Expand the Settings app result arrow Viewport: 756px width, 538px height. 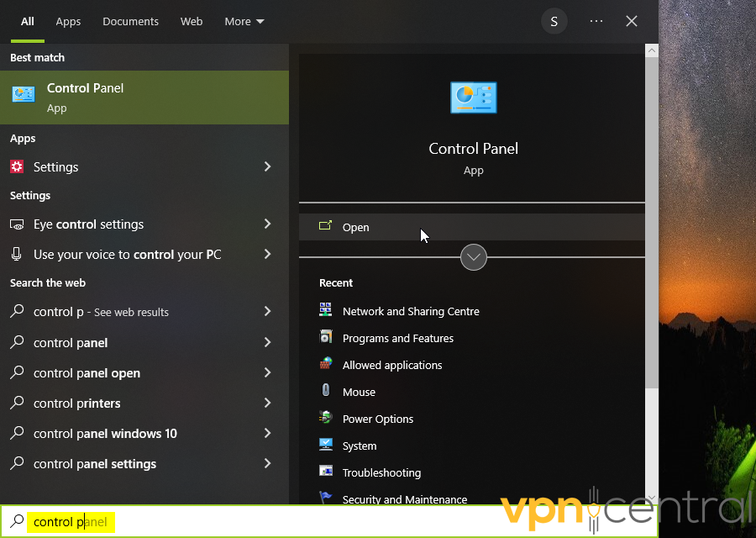pyautogui.click(x=268, y=166)
